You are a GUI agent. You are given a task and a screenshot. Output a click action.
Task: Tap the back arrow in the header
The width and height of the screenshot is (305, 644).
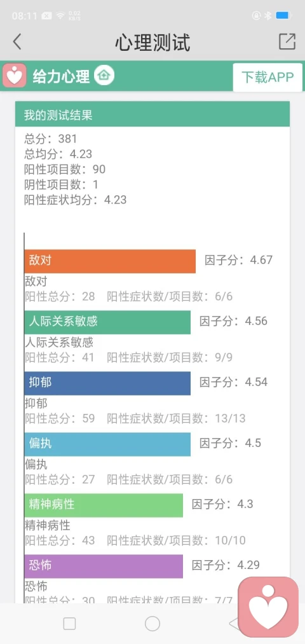17,41
